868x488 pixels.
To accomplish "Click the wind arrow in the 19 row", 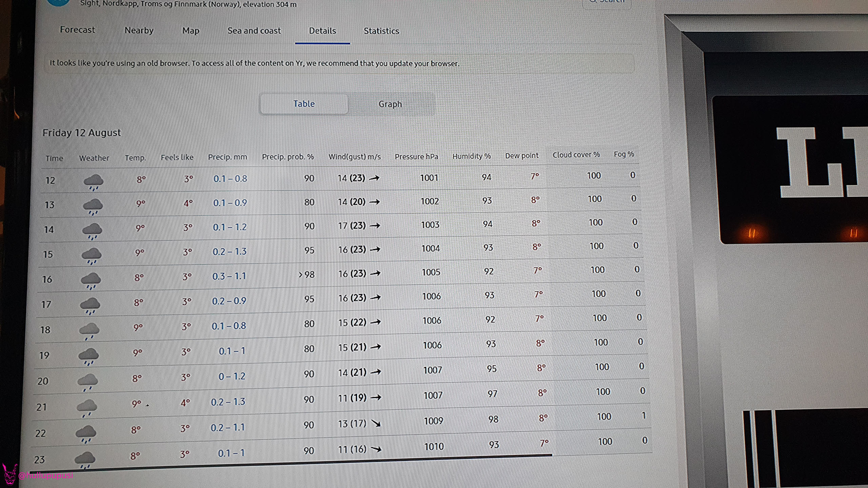I will (375, 347).
